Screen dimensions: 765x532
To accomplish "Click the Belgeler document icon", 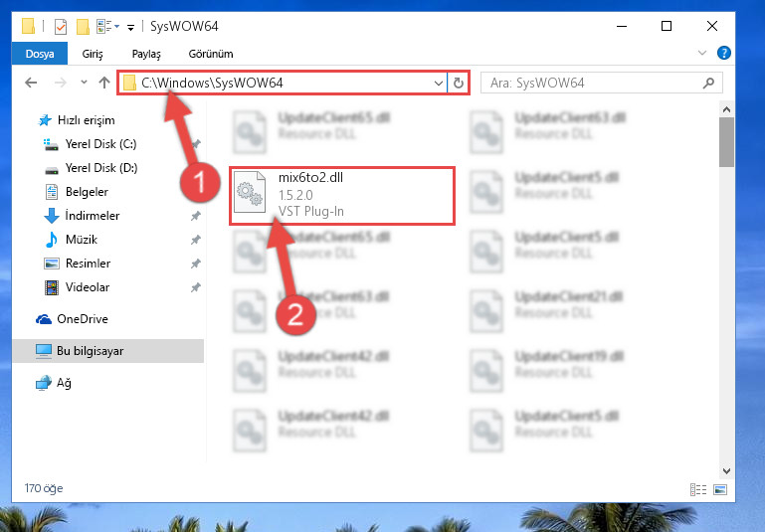I will click(x=51, y=192).
